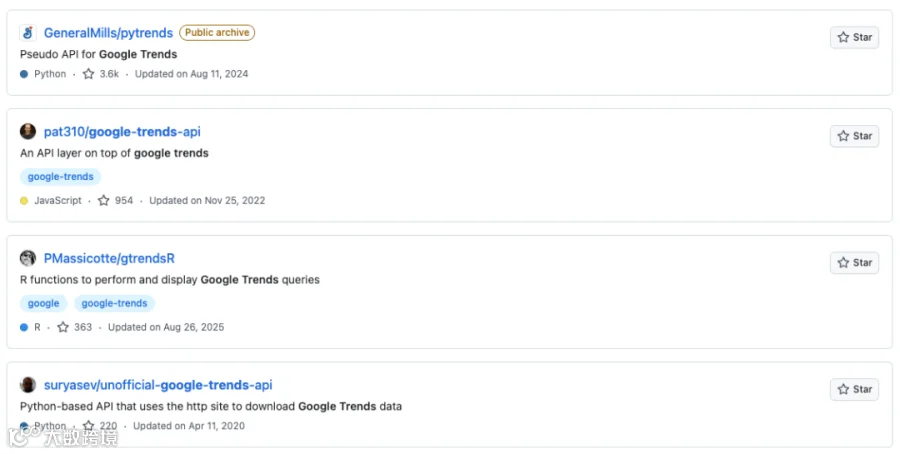This screenshot has width=900, height=454.
Task: Select google-trends topic tag under gtrendsR
Action: [114, 303]
